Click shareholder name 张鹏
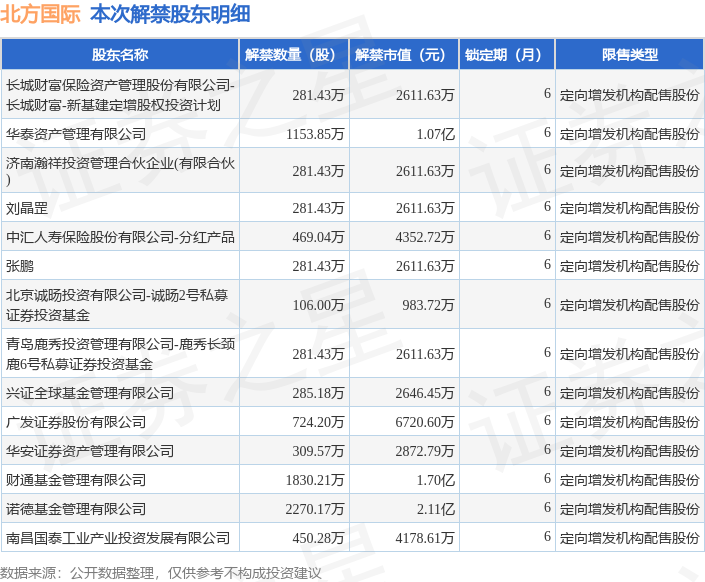 [20, 266]
